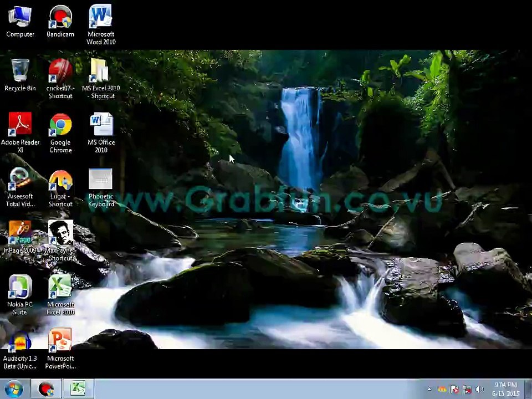Select the InPage 2009 desktop icon
532x399 pixels.
tap(20, 237)
